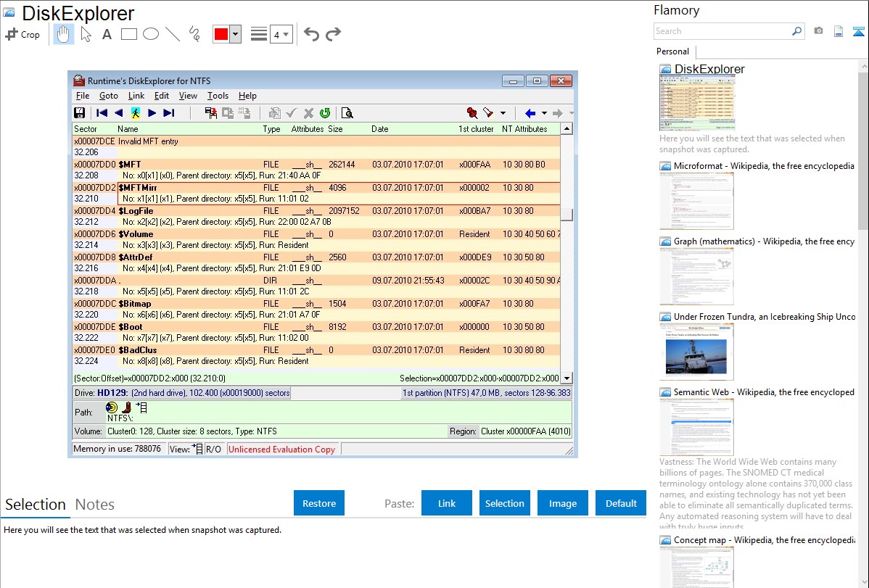Open the Help menu
This screenshot has height=588, width=869.
click(247, 96)
